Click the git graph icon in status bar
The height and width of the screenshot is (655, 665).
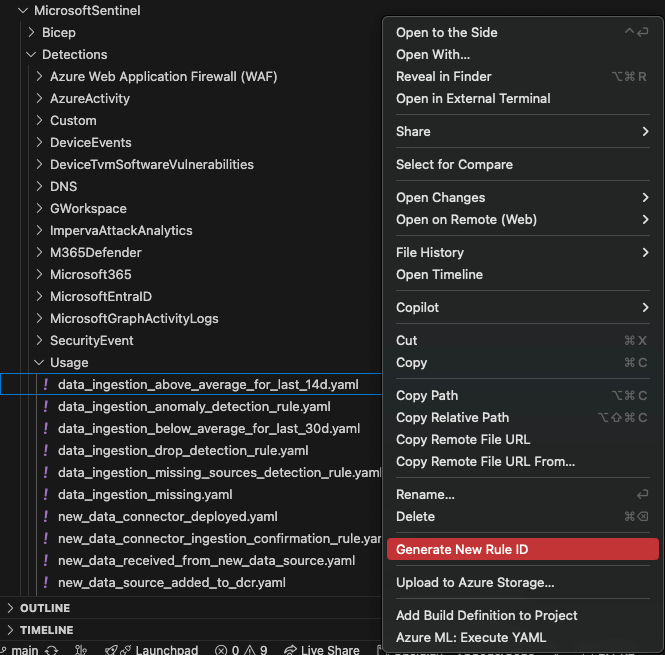coord(81,650)
